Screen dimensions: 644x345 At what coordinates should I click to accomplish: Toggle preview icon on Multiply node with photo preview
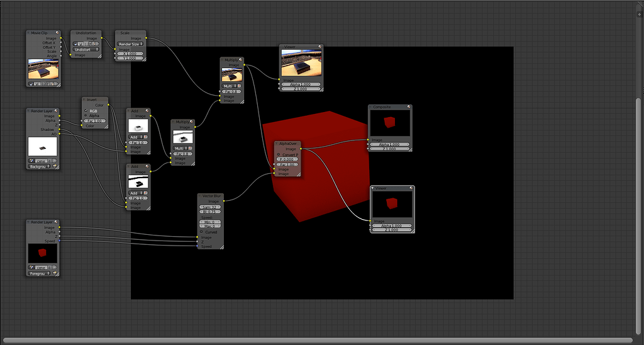coord(241,60)
